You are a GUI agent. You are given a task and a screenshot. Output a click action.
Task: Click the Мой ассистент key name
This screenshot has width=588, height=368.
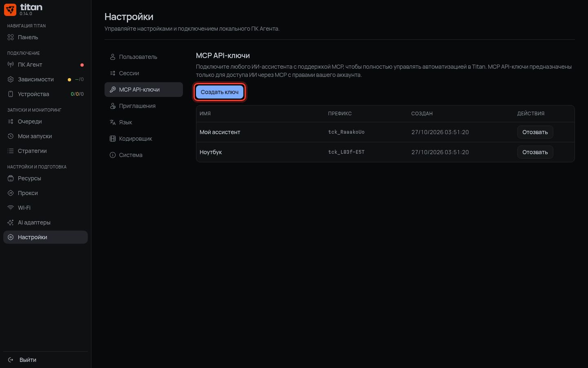click(220, 132)
